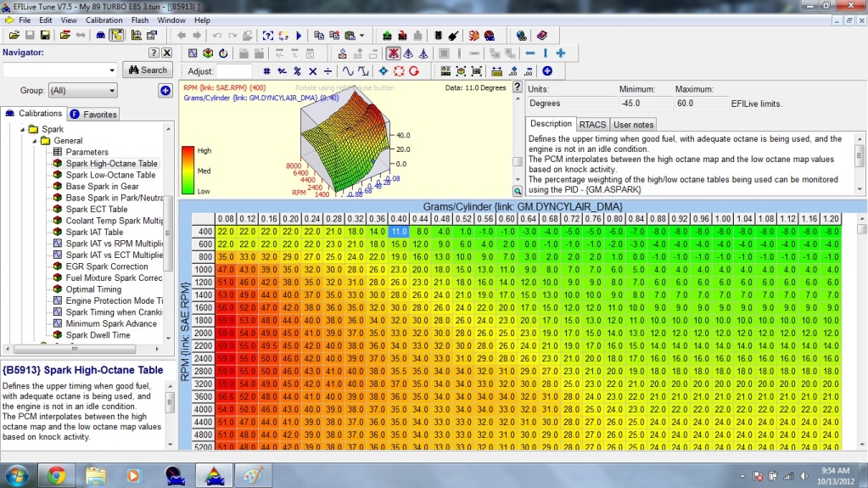This screenshot has width=868, height=488.
Task: Click the Navigator help question-mark button
Action: tap(154, 53)
